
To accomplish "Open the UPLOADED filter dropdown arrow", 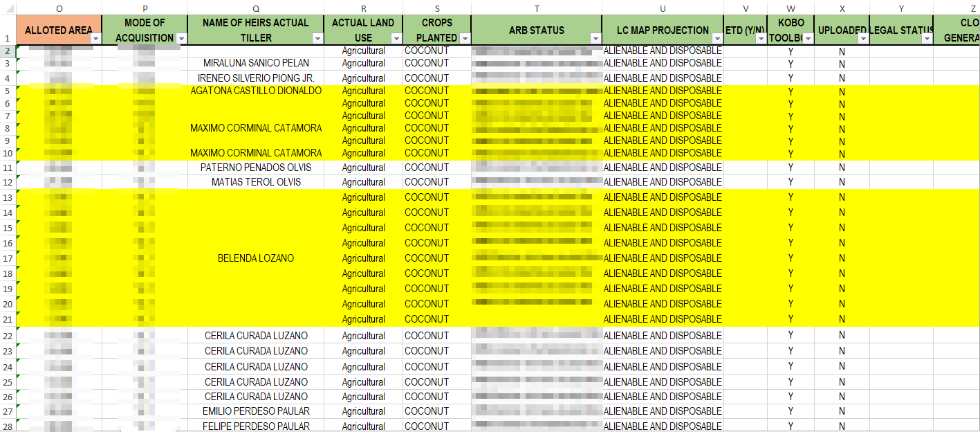I will pyautogui.click(x=862, y=39).
